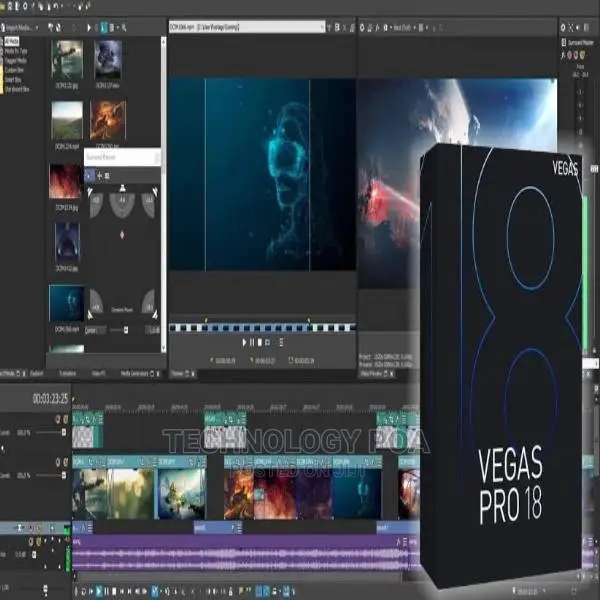Click Go to Start in timeline transport
The image size is (600, 600).
(x=122, y=591)
